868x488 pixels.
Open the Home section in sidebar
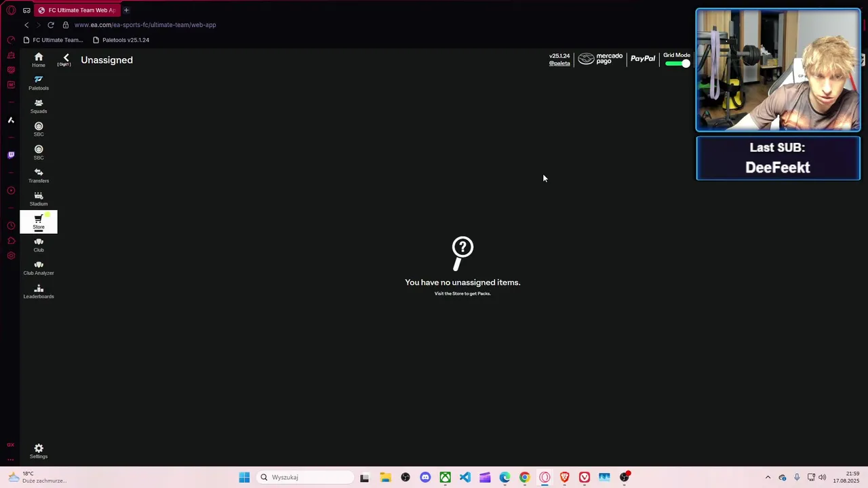click(x=39, y=60)
